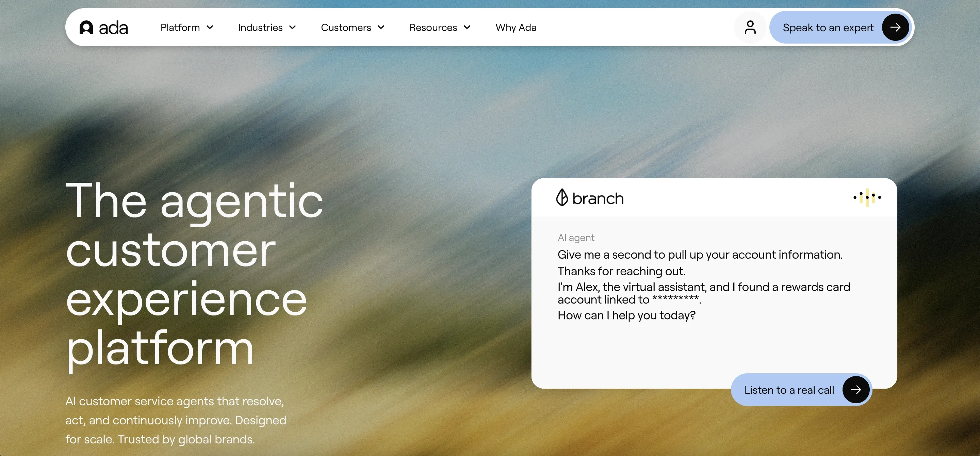This screenshot has width=980, height=456.
Task: Open the Why Ada page
Action: tap(516, 27)
